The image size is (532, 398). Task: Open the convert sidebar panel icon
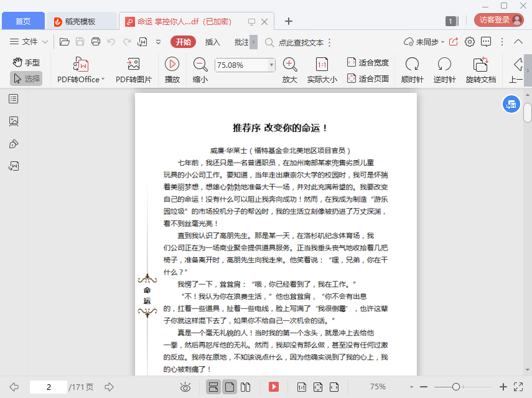[x=14, y=166]
